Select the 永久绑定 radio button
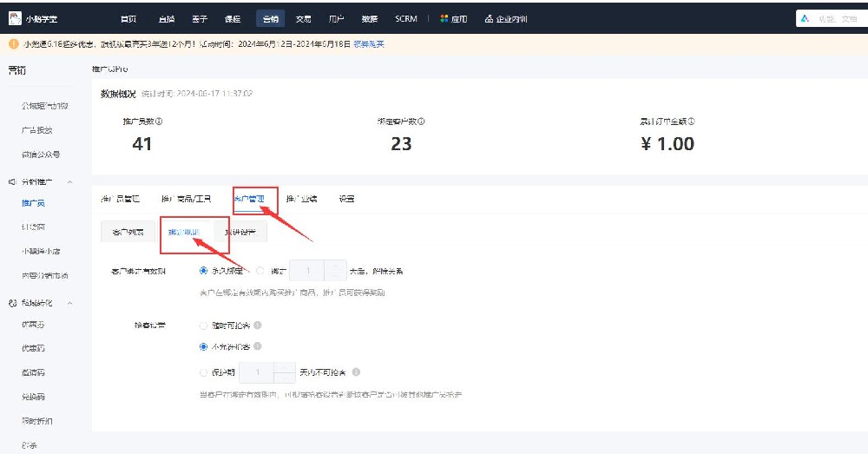Viewport: 868px width, 454px height. 203,271
